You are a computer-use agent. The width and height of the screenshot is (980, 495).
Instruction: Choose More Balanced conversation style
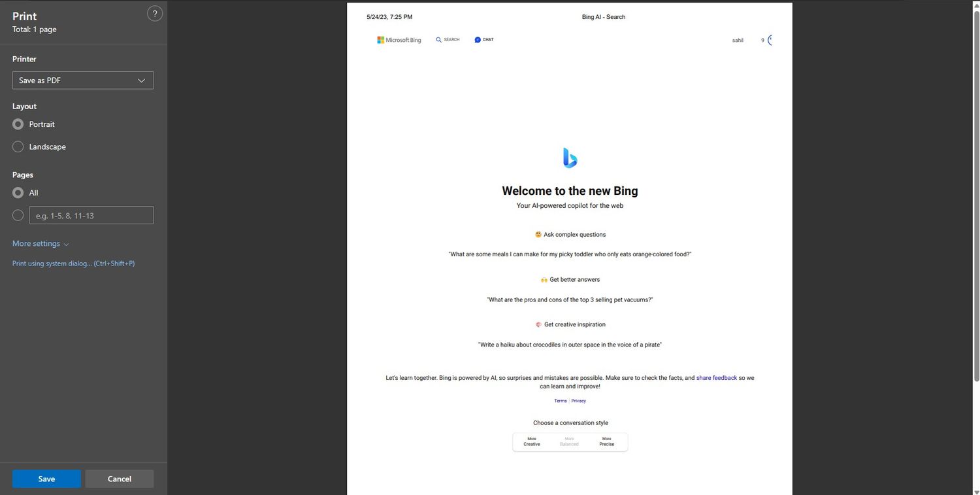click(569, 442)
